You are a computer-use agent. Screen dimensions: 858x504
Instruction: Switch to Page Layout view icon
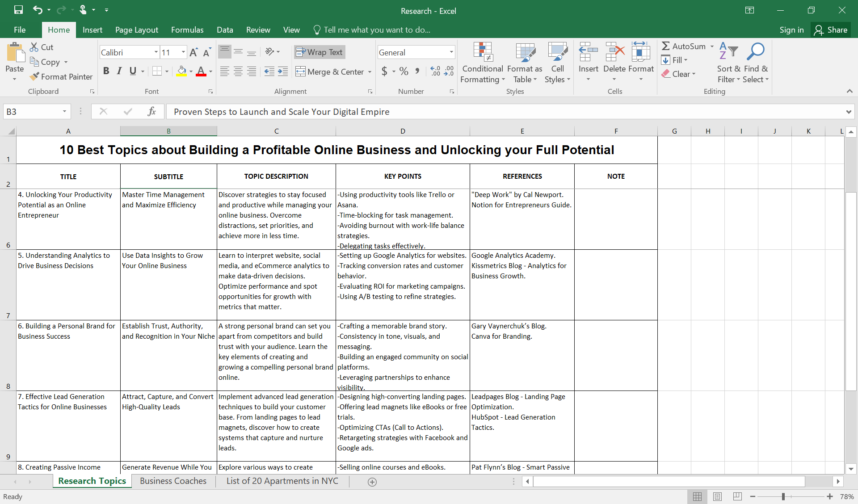717,496
